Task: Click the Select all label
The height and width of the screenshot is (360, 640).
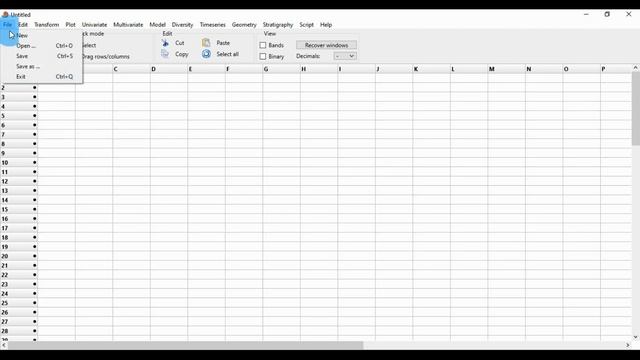Action: [227, 54]
